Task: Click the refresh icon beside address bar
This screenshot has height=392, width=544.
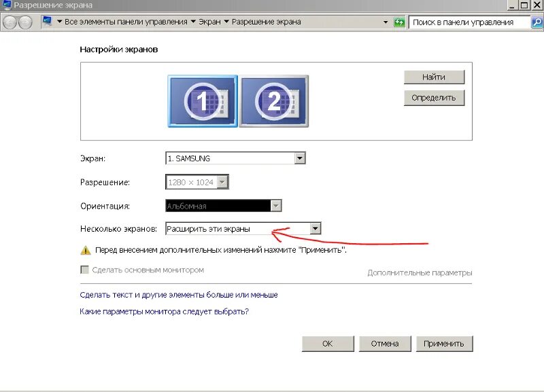Action: 399,22
